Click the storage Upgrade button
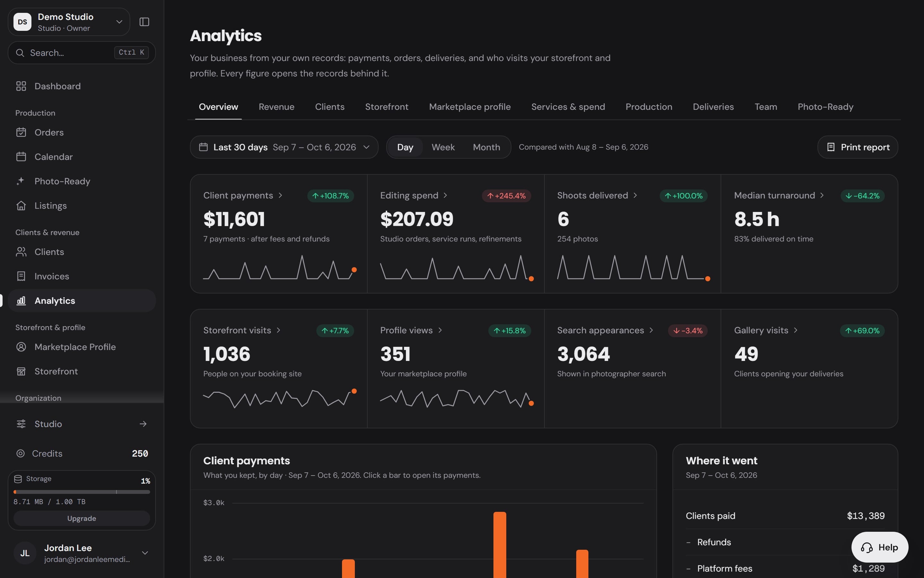Screen dimensions: 924x578 click(x=82, y=518)
